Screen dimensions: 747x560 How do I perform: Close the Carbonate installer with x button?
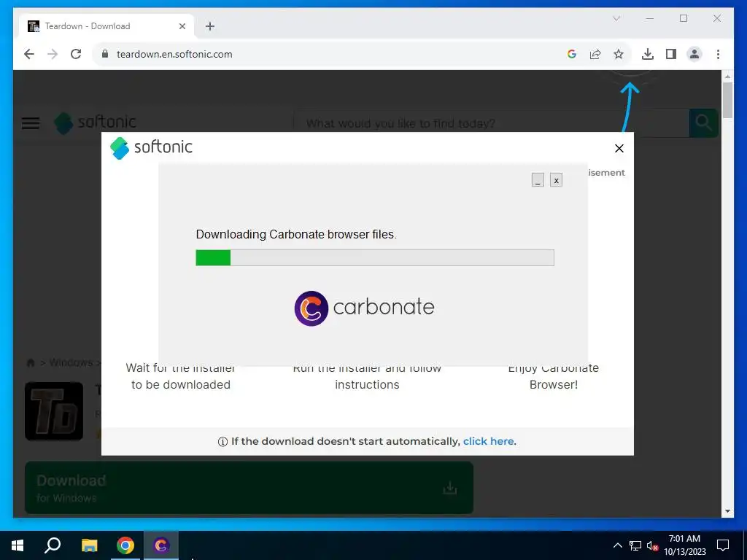coord(556,180)
